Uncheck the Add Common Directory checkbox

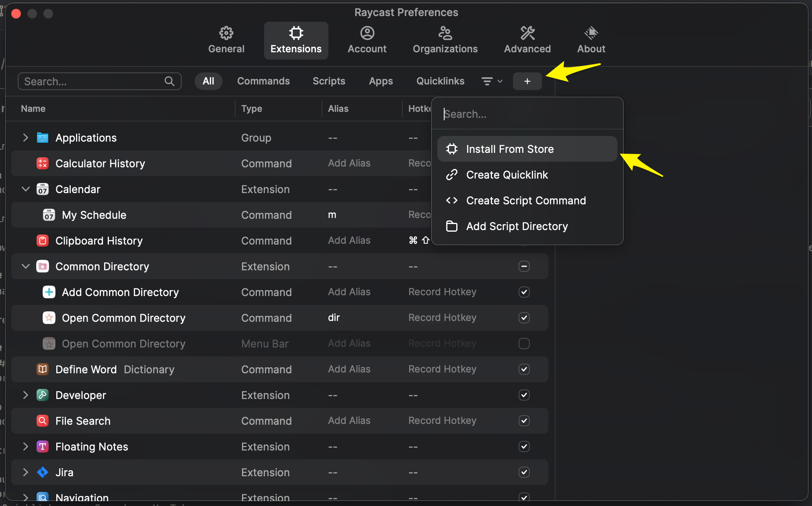[x=524, y=292]
